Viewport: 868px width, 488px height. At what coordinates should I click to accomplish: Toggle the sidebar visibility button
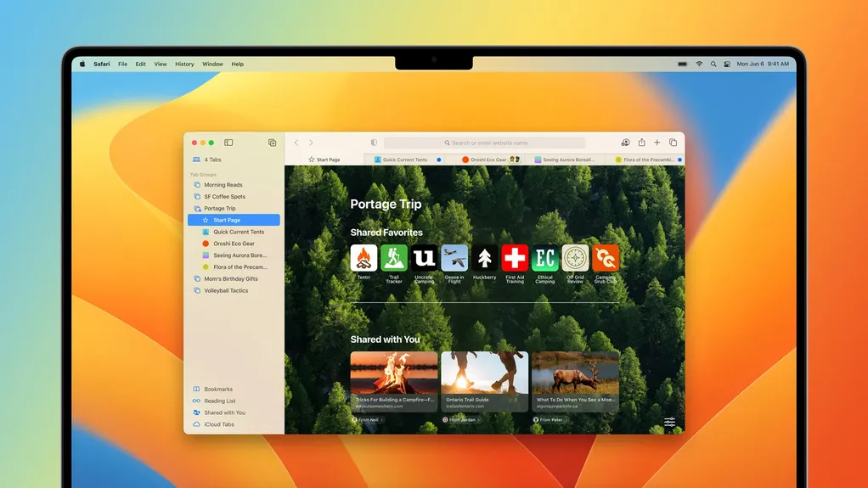228,143
